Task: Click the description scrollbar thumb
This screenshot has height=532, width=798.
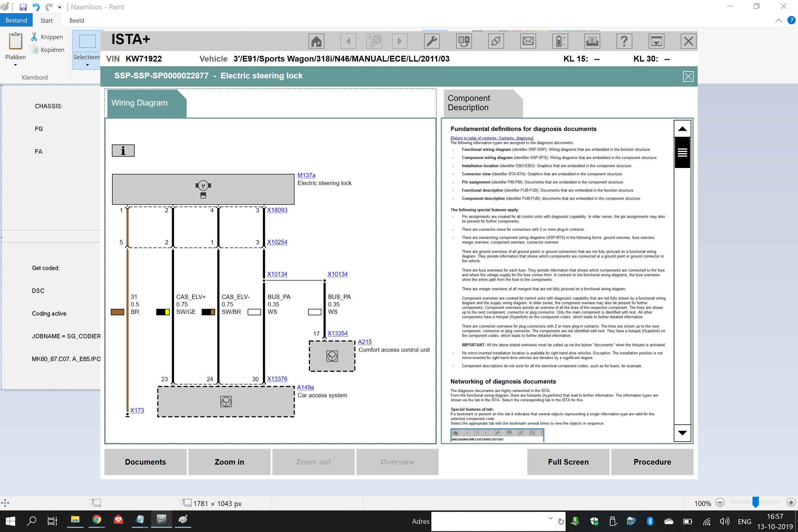Action: coord(682,153)
